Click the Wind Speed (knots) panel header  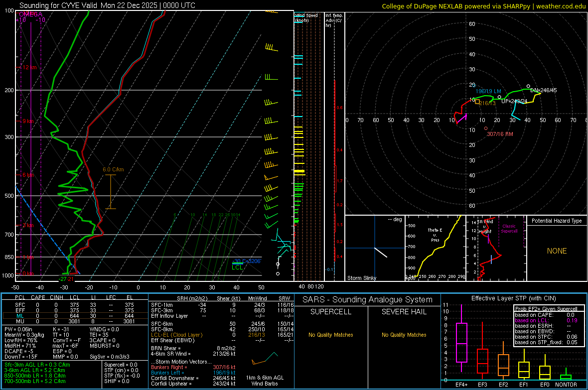[306, 17]
